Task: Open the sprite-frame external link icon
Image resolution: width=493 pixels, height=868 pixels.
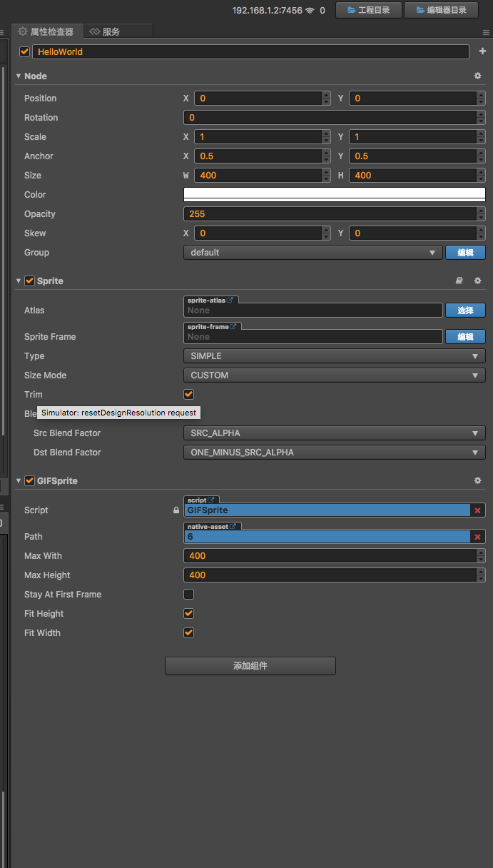Action: click(233, 326)
